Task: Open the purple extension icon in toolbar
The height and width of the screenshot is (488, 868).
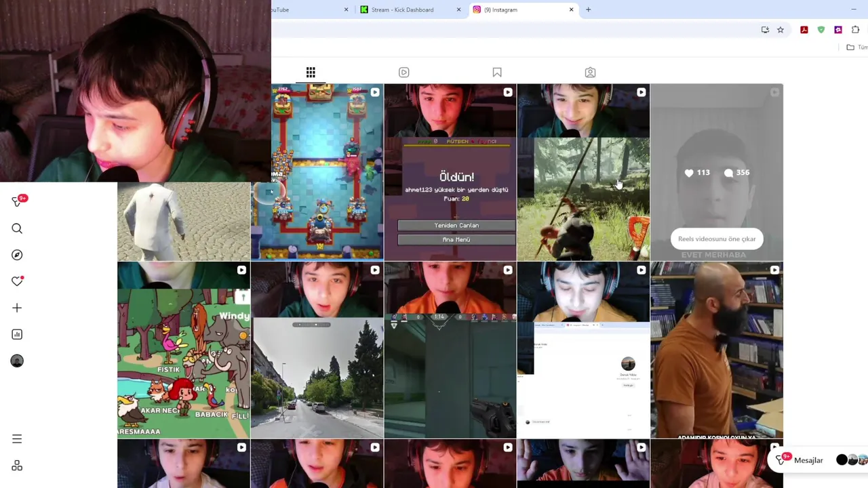Action: coord(838,30)
